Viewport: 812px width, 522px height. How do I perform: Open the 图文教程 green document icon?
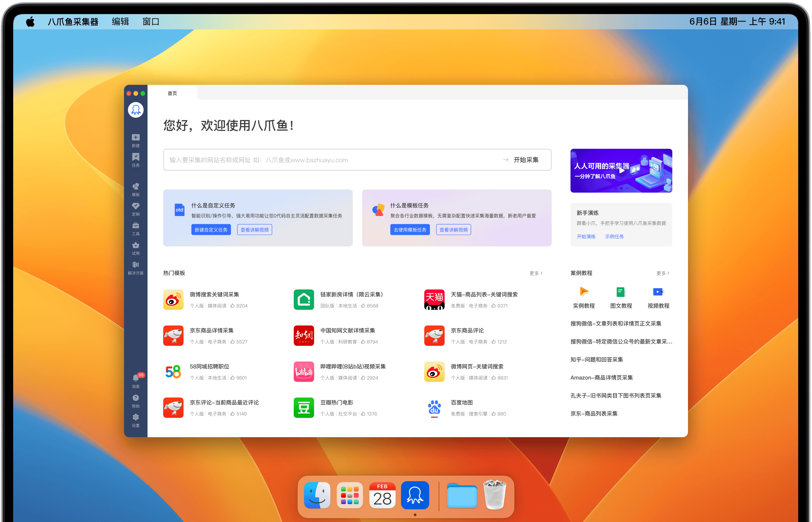pyautogui.click(x=621, y=292)
